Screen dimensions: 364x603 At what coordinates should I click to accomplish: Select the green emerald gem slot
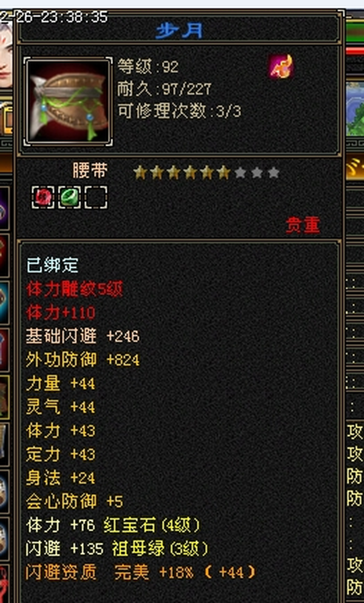[x=69, y=198]
